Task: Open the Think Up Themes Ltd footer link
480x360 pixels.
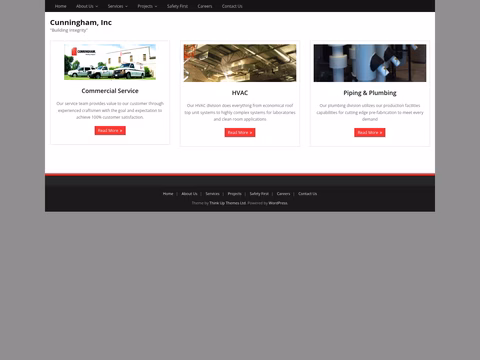Action: tap(228, 203)
